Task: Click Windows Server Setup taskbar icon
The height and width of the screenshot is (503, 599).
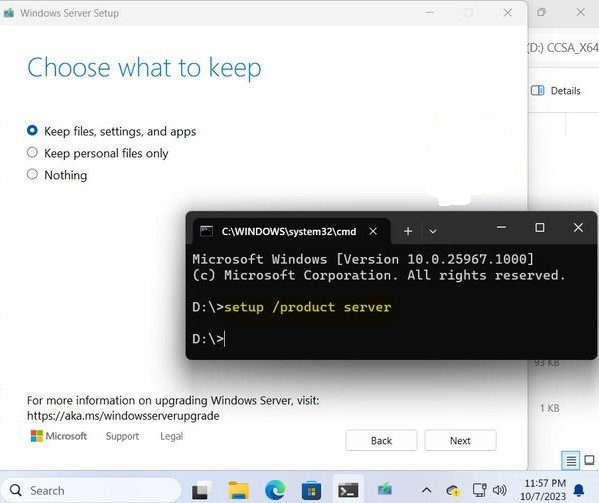Action: click(x=385, y=489)
